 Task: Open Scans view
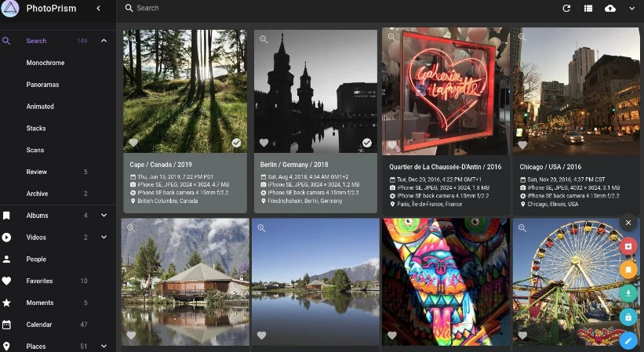(x=35, y=150)
